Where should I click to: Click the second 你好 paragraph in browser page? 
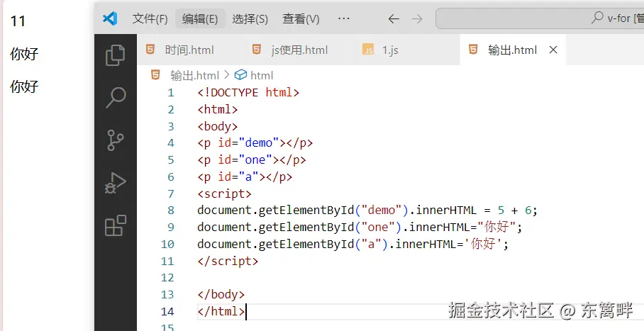coord(24,86)
